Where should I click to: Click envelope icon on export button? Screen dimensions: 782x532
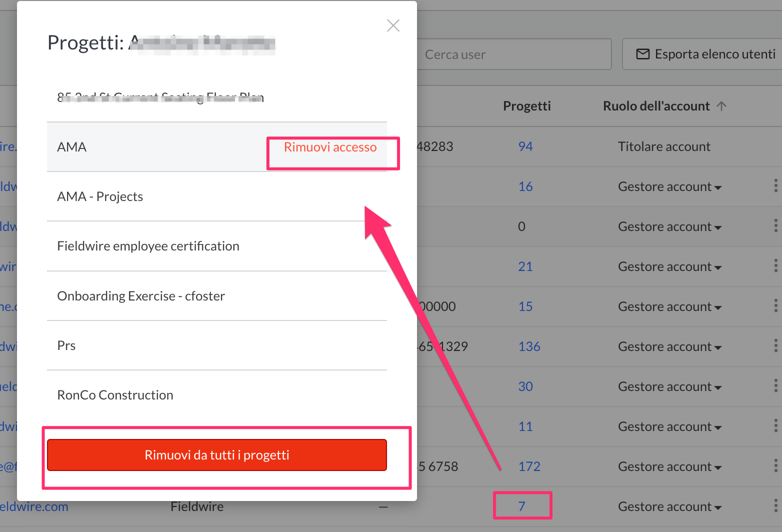pos(642,54)
